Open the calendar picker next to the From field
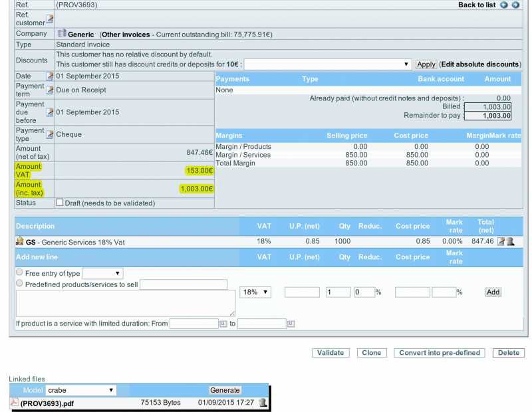Image resolution: width=532 pixels, height=412 pixels. click(x=222, y=324)
